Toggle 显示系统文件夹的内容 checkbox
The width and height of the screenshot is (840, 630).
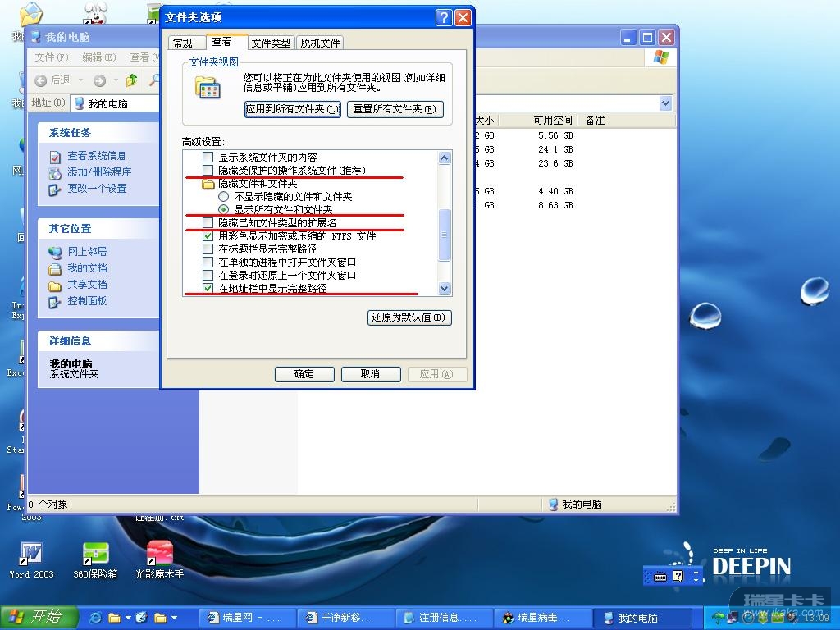[x=208, y=157]
